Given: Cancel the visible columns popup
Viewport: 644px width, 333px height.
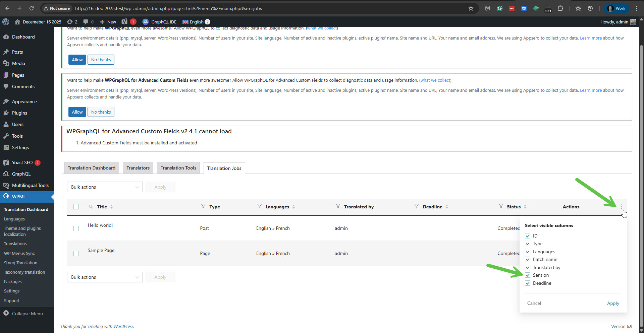Looking at the screenshot, I should (x=534, y=303).
